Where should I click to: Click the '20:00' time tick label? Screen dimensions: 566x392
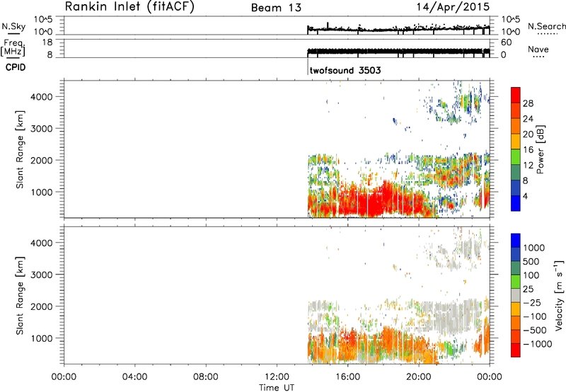click(x=419, y=377)
